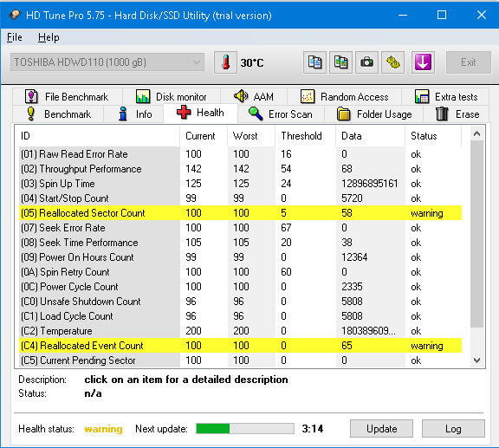Screen dimensions: 499x448
Task: Click the 30°C temperature reading
Action: [x=252, y=62]
